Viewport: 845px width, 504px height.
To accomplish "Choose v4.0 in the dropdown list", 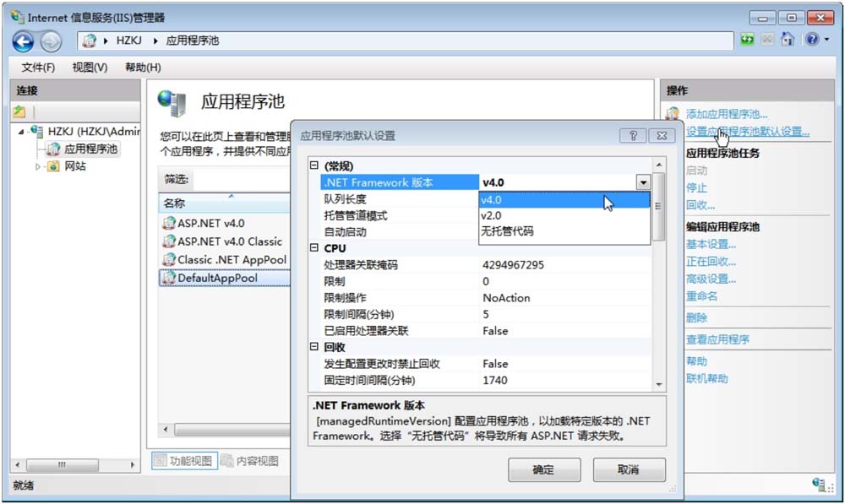I will [x=564, y=200].
